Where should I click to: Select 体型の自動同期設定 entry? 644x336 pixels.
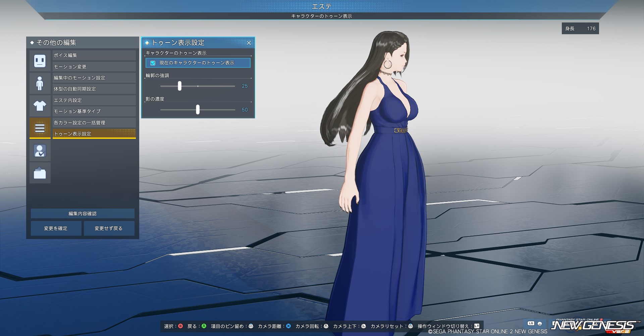94,89
